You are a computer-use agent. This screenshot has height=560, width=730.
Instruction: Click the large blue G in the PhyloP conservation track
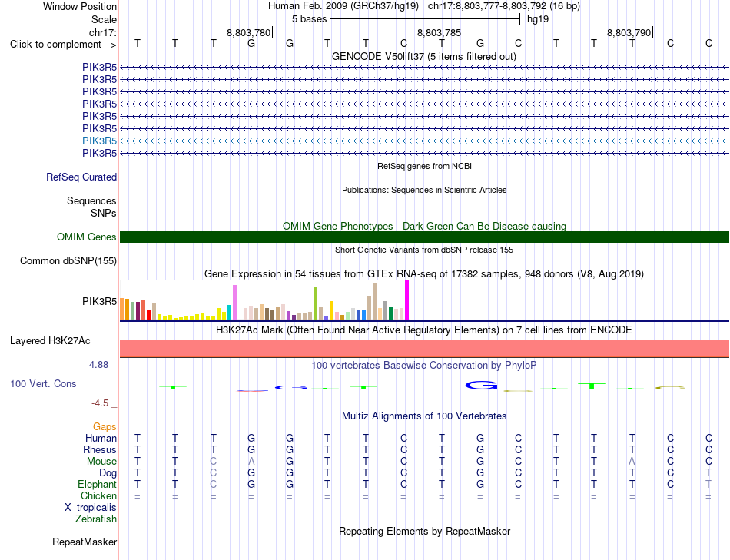click(x=481, y=385)
